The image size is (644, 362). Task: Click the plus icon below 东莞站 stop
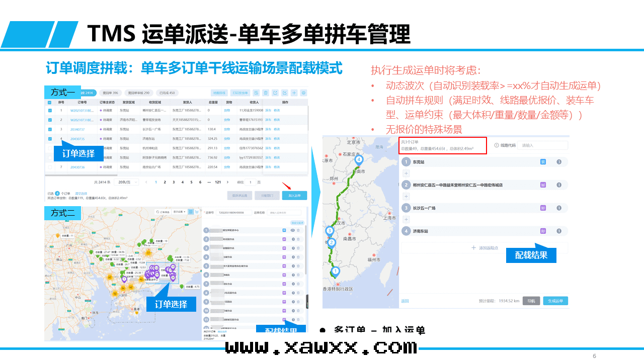tap(406, 173)
